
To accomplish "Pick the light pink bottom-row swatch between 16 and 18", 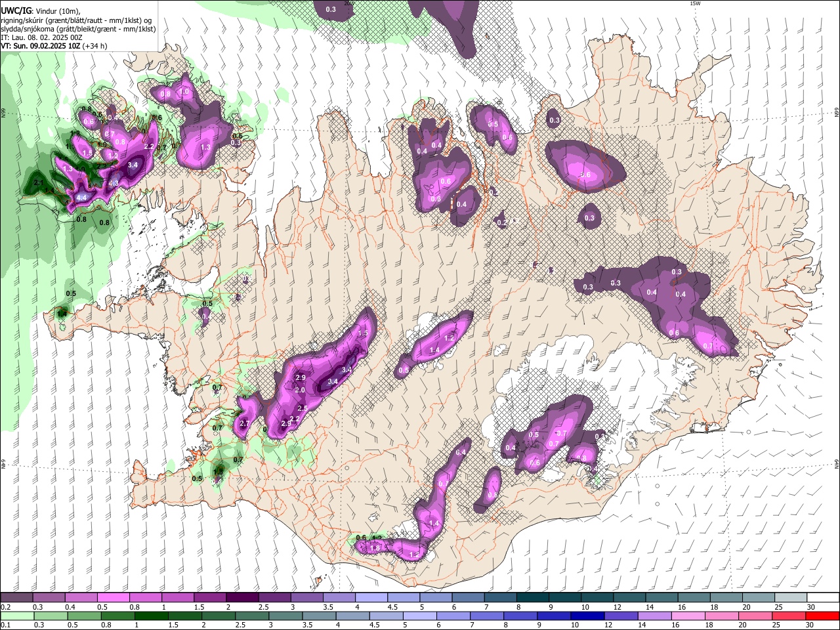I will [687, 616].
